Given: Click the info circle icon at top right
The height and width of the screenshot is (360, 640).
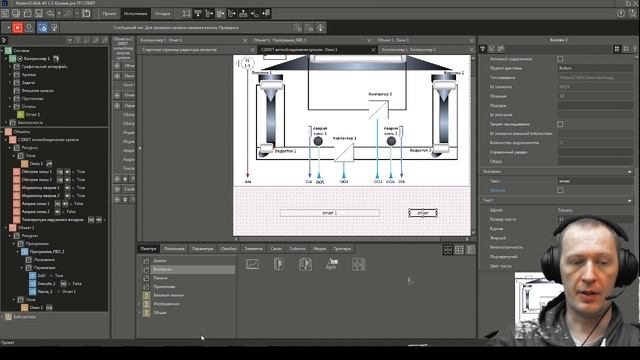Looking at the screenshot, I should point(621,13).
